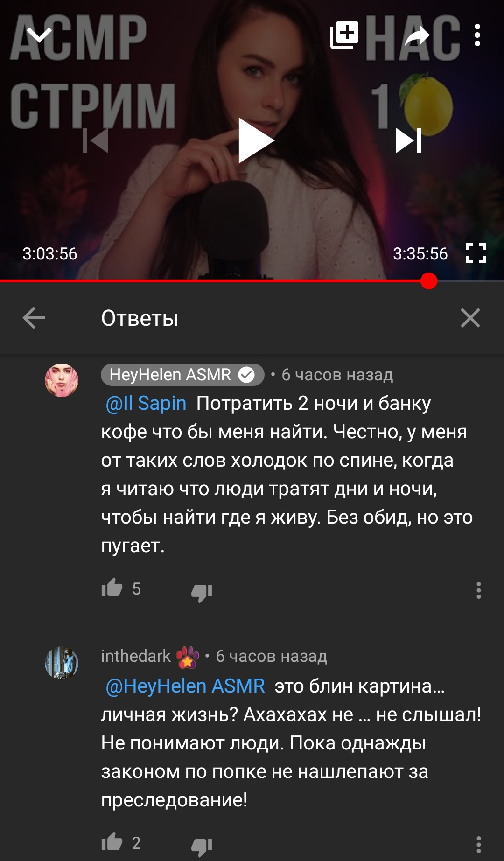Enter fullscreen mode
Screen dimensions: 504x861
[x=476, y=253]
